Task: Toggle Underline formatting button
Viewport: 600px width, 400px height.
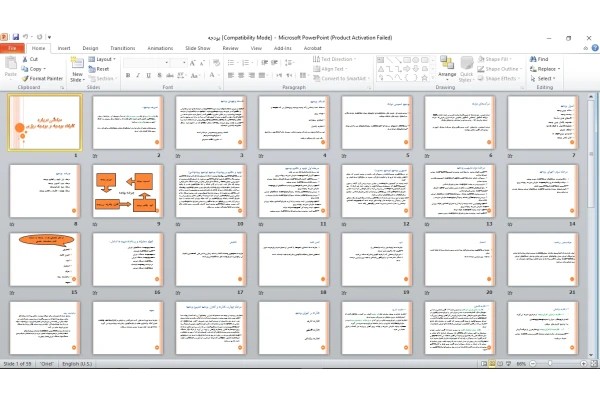Action: 148,75
